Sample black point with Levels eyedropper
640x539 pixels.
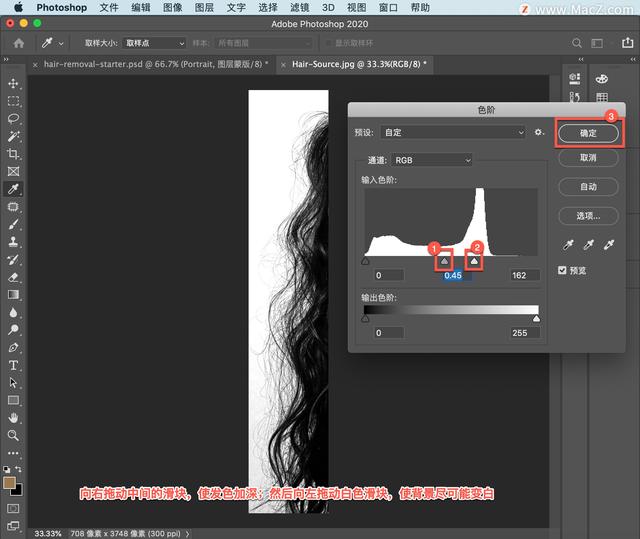tap(568, 244)
